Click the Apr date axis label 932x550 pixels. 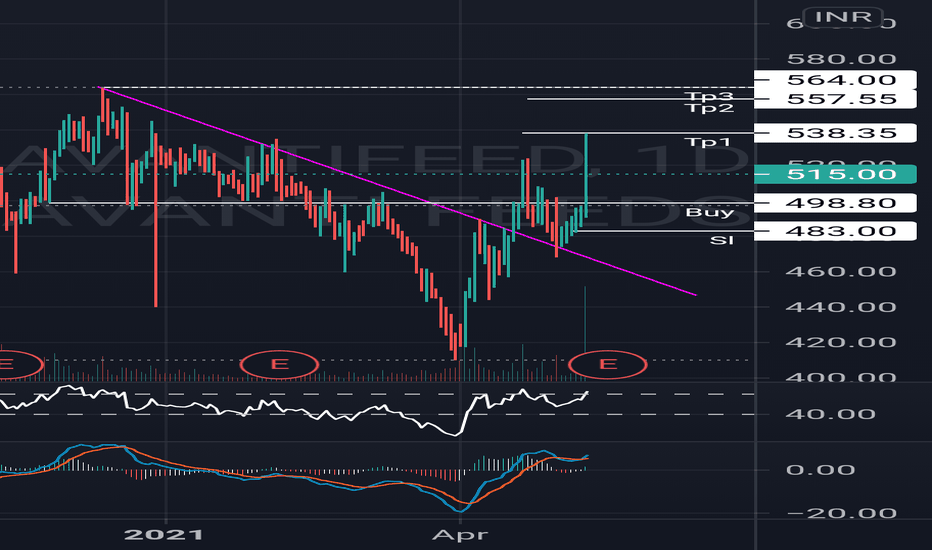(x=460, y=535)
